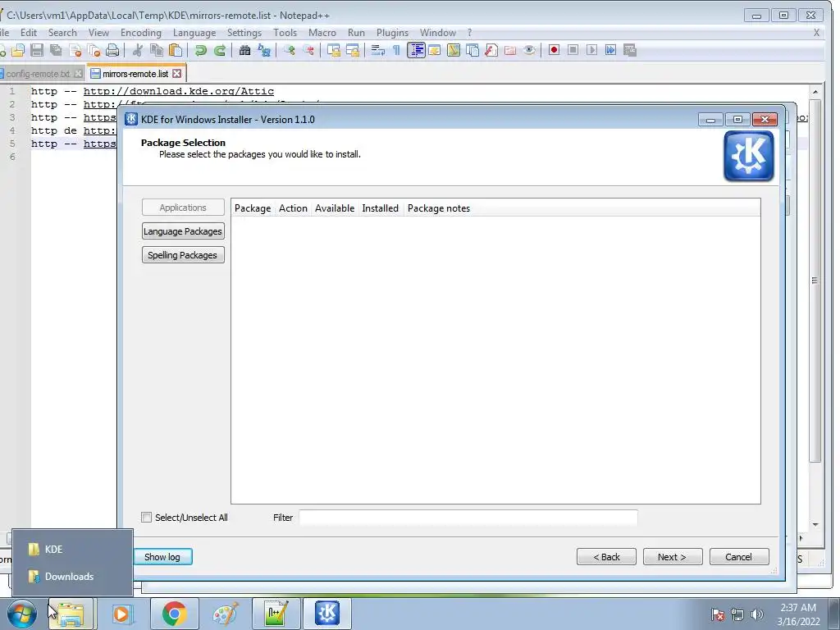Sort by Action column header
Screen dimensions: 840x630
(x=293, y=208)
